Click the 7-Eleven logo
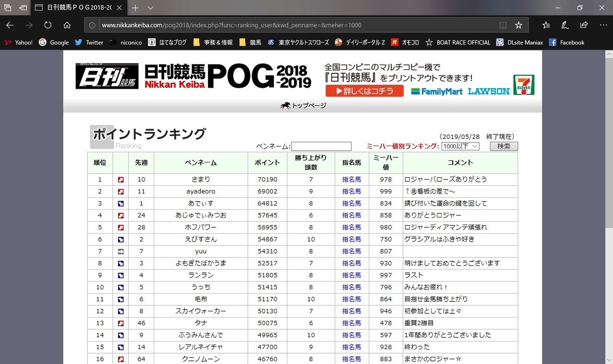The width and height of the screenshot is (613, 364). pyautogui.click(x=524, y=85)
